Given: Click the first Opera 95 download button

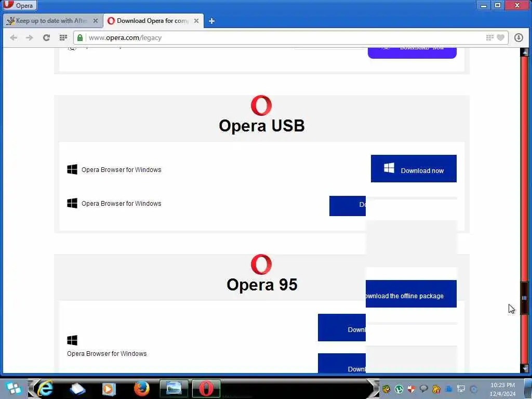Looking at the screenshot, I should click(342, 327).
